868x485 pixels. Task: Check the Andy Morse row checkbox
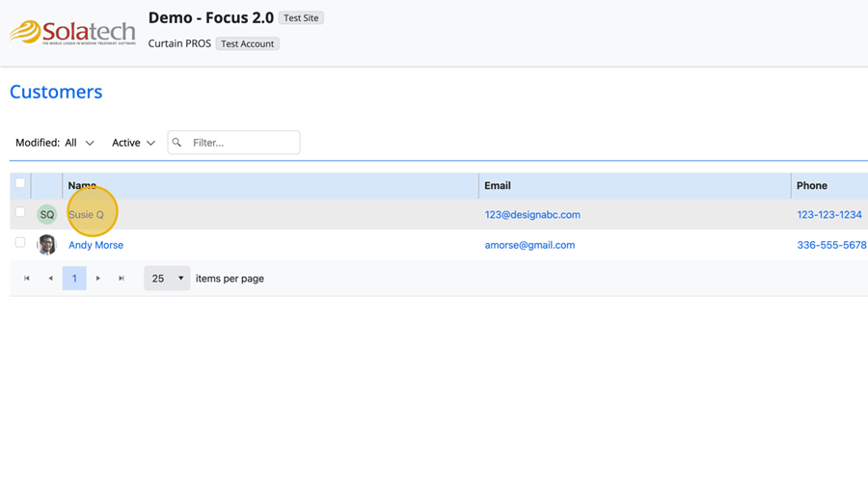[x=20, y=243]
